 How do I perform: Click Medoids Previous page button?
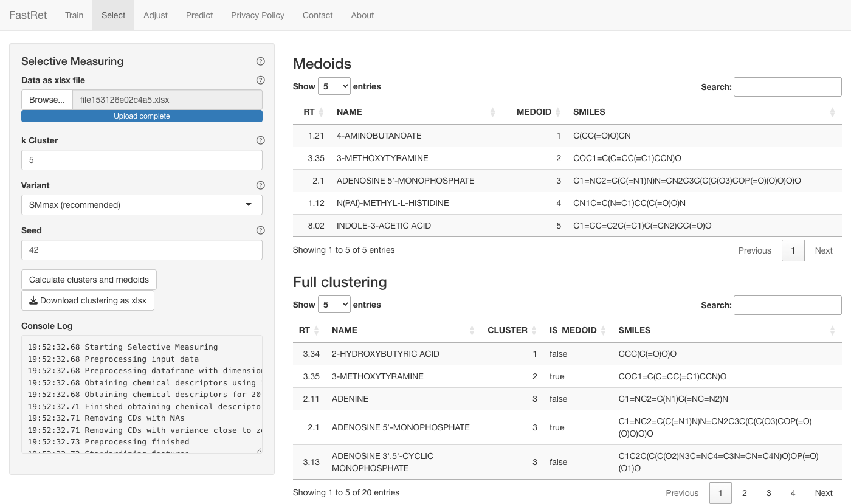(x=754, y=250)
